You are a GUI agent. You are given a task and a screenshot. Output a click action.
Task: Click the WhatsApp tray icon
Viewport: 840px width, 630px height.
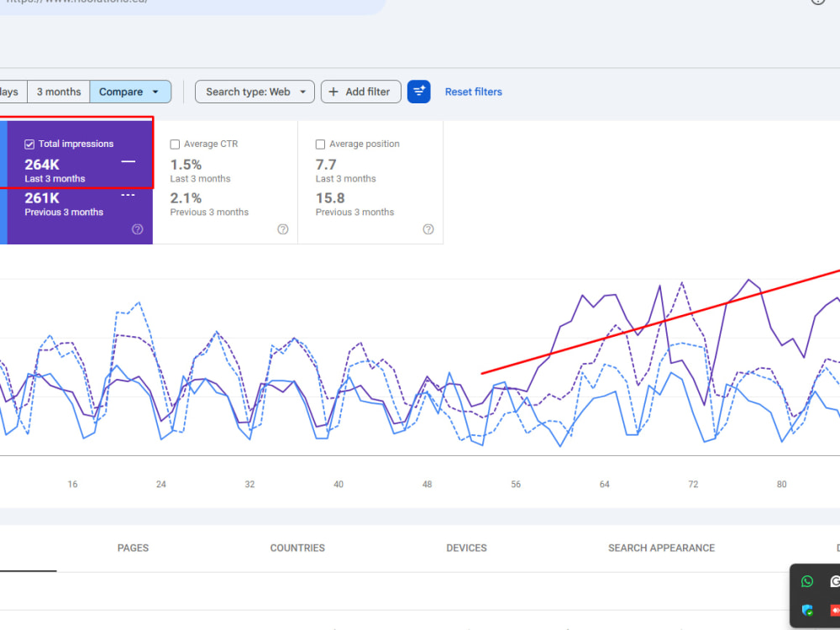pos(806,581)
